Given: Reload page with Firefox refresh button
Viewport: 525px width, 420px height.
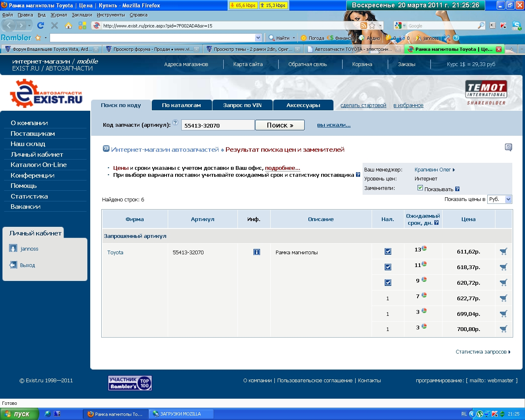Looking at the screenshot, I should tap(41, 25).
